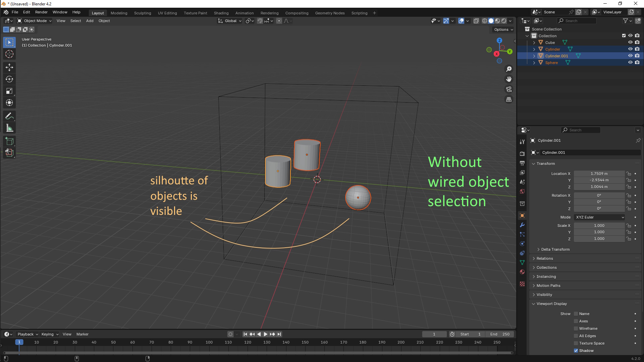
Task: Select the Annotate tool
Action: tap(9, 116)
